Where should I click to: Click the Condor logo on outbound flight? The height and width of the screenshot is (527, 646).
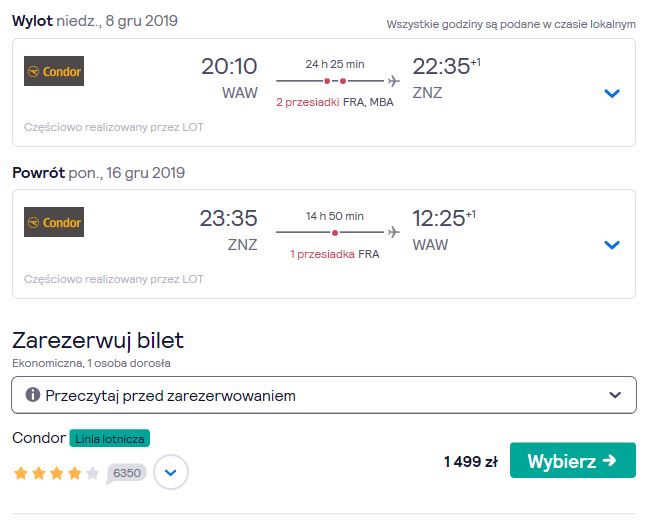coord(54,71)
